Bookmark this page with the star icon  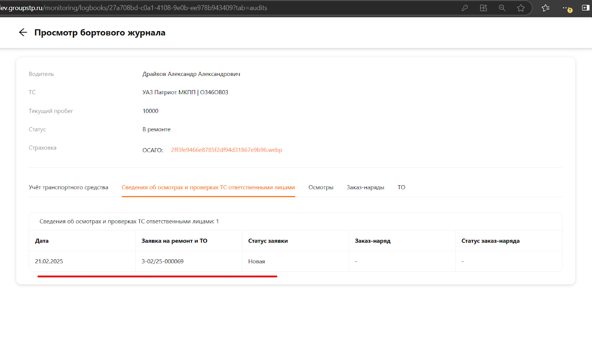[521, 8]
